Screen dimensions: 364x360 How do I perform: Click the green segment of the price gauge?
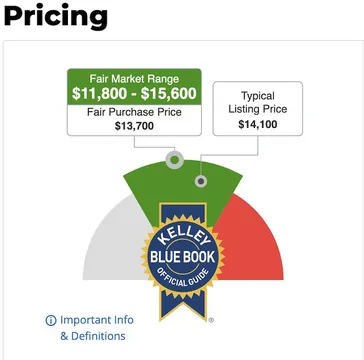183,187
